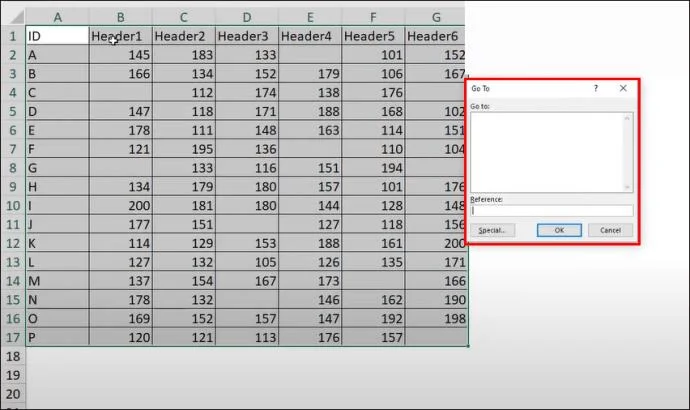Screen dimensions: 690x410
Task: Select column B header
Action: (120, 17)
